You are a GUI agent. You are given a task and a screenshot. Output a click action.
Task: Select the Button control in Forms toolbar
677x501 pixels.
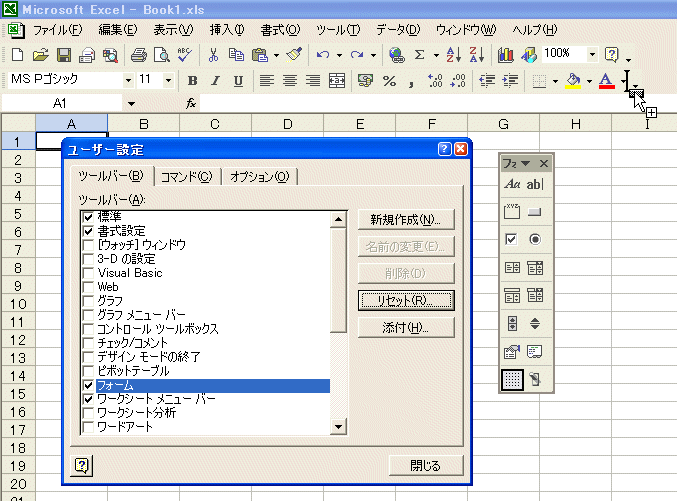pos(535,212)
